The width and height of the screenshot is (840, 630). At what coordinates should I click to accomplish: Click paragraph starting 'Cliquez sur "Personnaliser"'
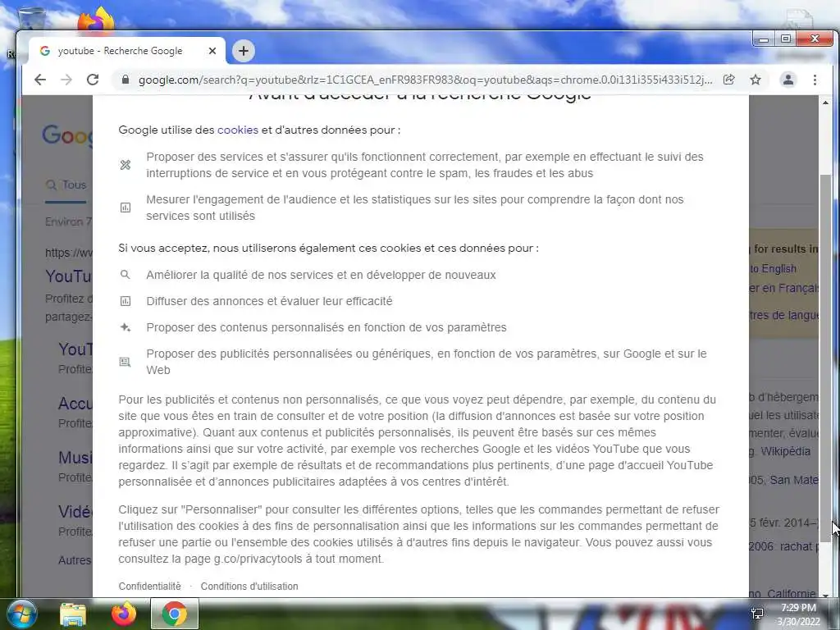[419, 534]
